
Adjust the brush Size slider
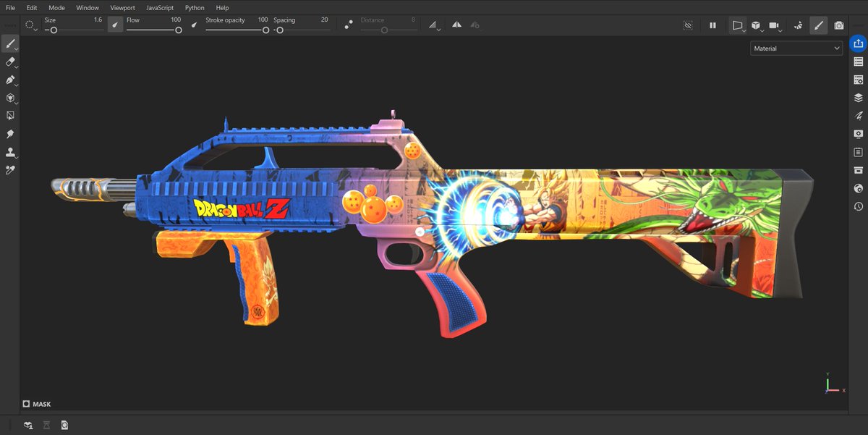pos(73,30)
